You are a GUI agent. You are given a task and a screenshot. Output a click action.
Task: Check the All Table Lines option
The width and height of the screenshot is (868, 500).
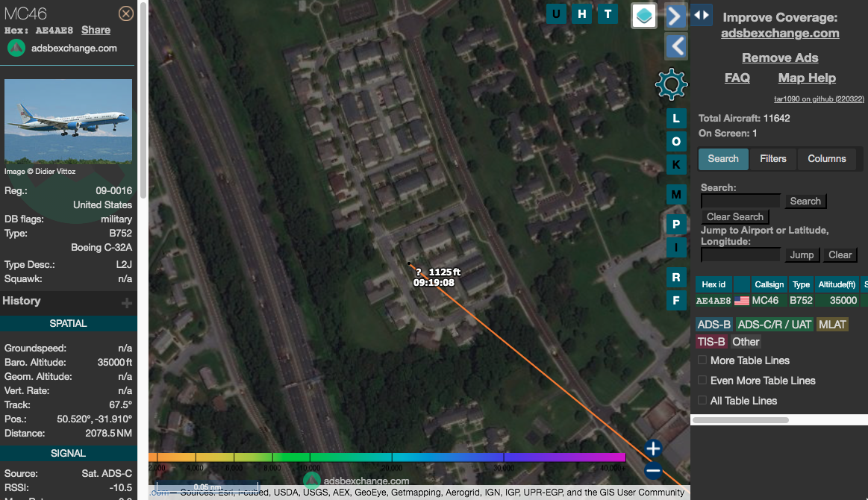(x=702, y=401)
